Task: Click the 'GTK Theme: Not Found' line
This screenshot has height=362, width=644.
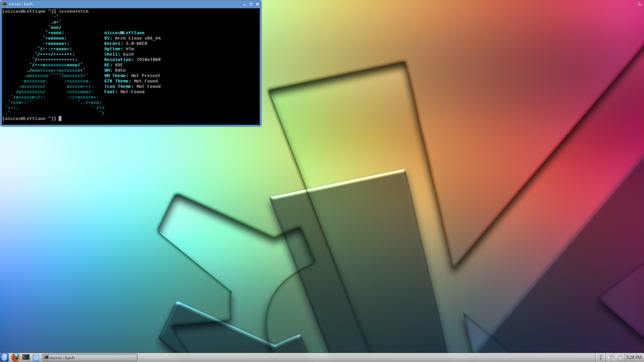Action: coord(131,81)
